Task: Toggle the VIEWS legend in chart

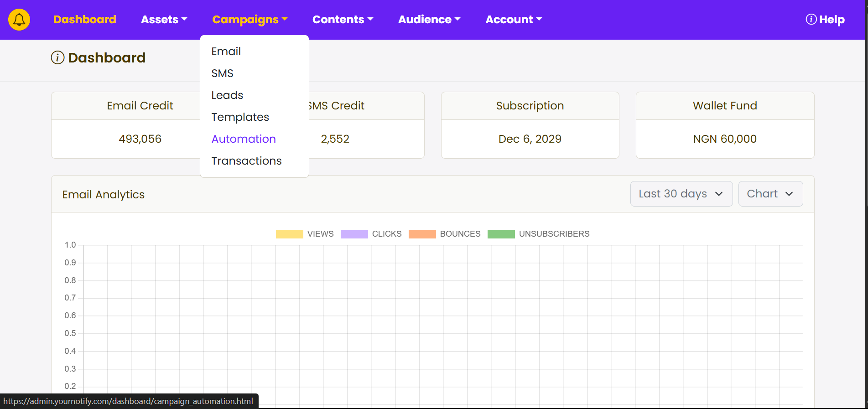Action: point(305,234)
